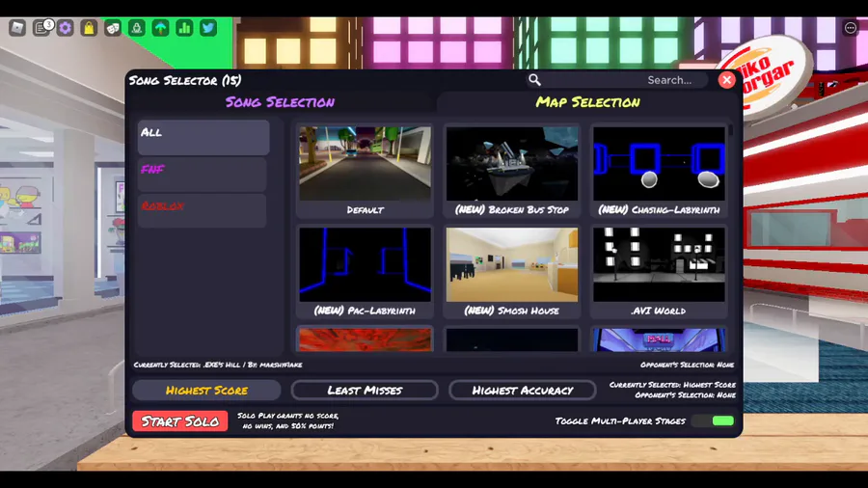Click 'Currently Selected: Highest Score' text
The image size is (868, 488).
point(672,385)
